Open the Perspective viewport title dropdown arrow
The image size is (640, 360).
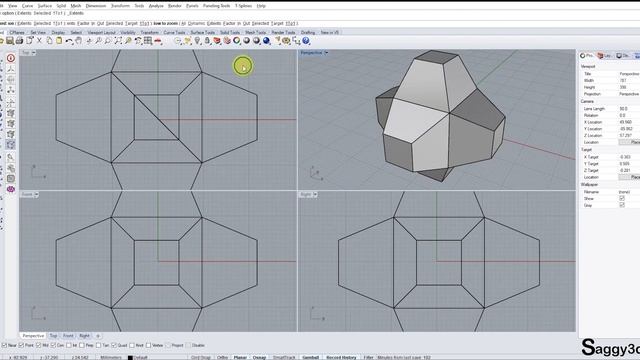coord(327,53)
